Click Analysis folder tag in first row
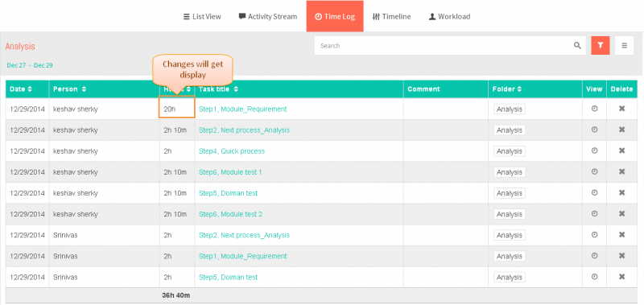This screenshot has width=644, height=305. [510, 109]
